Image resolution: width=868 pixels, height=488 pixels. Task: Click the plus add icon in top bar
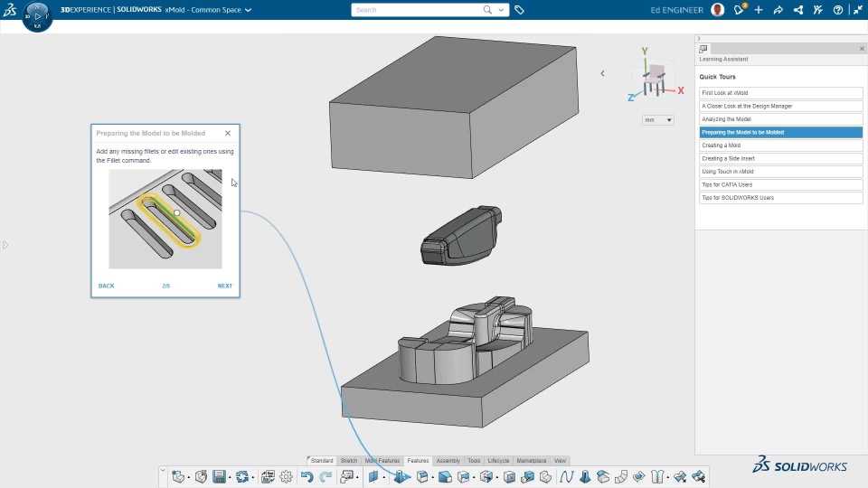click(759, 10)
